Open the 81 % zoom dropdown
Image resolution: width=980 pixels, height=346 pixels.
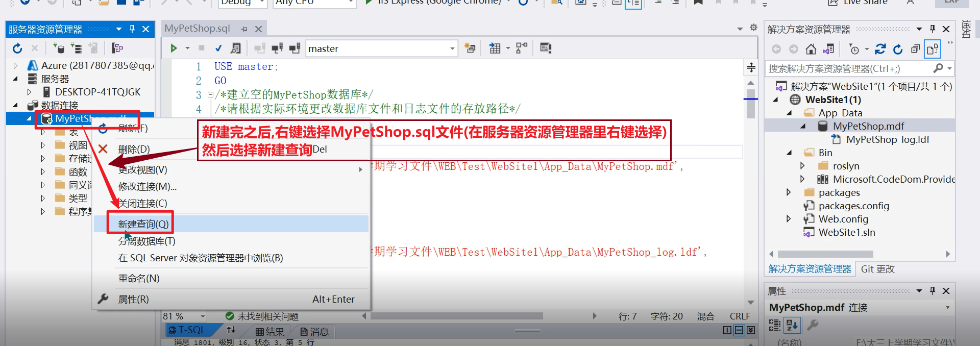pyautogui.click(x=203, y=316)
